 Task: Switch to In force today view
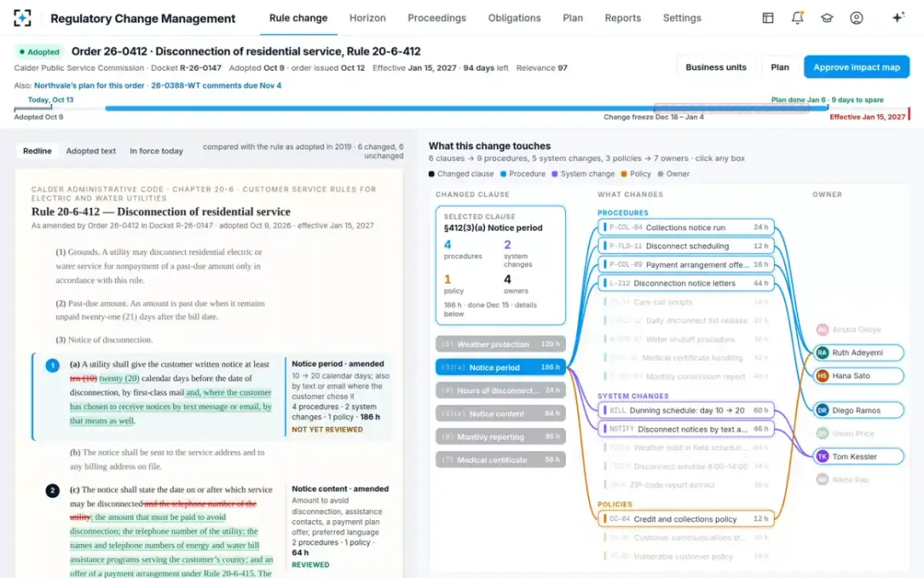coord(156,151)
